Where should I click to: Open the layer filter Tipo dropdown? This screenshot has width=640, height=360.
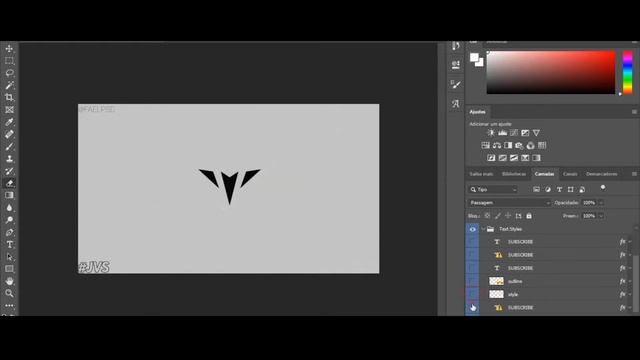click(493, 189)
